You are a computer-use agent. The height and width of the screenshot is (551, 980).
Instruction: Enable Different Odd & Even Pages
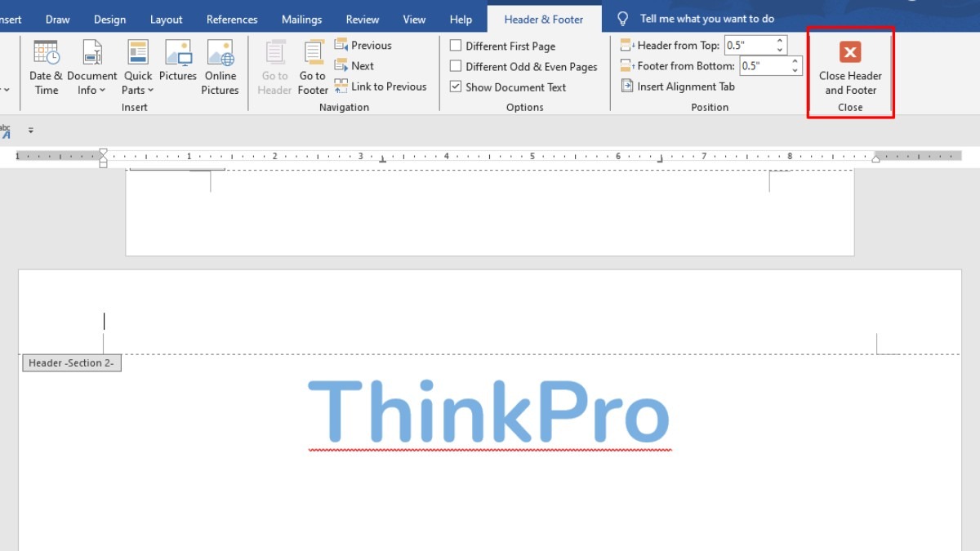[x=456, y=67]
